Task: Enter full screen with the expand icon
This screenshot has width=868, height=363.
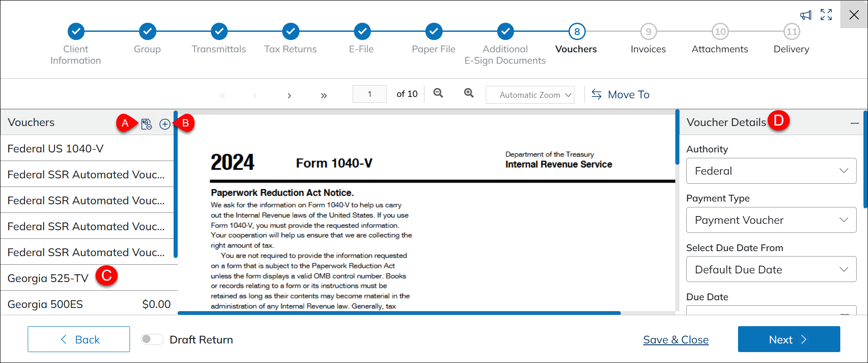Action: 826,15
